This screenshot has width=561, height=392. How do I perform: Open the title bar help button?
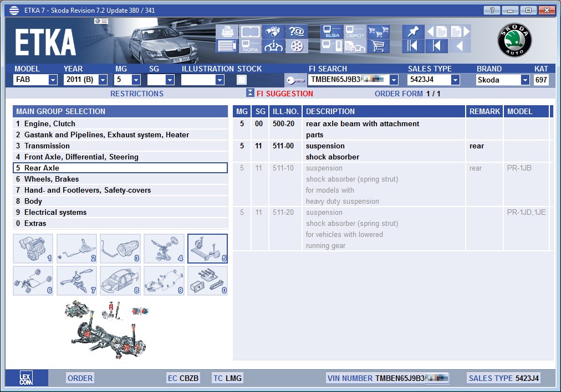click(492, 11)
